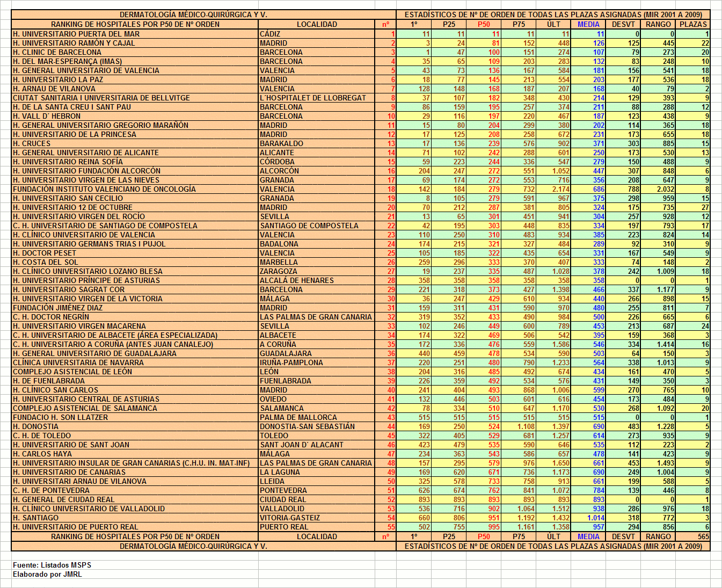Click the 2.174 ÚLT value cell

[553, 189]
